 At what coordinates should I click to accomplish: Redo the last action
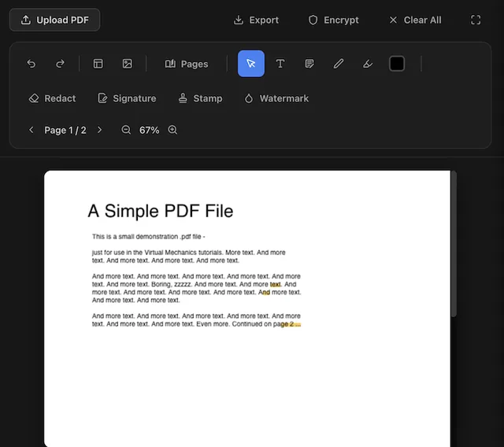point(60,64)
